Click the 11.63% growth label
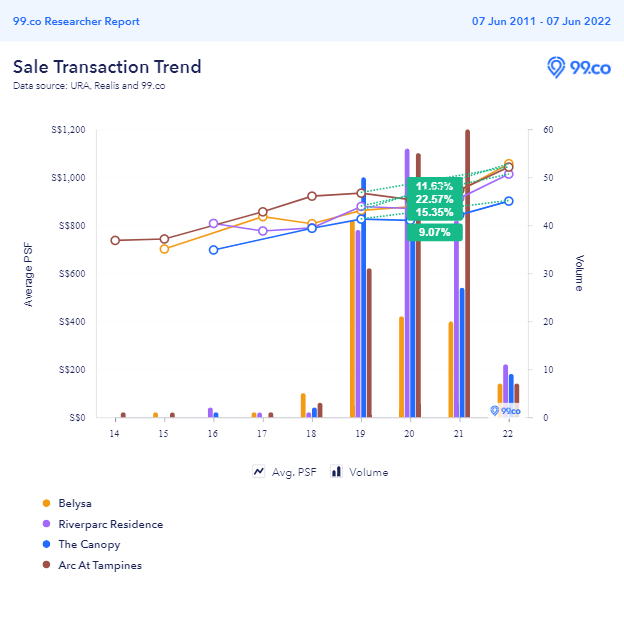This screenshot has height=640, width=624. (x=434, y=186)
